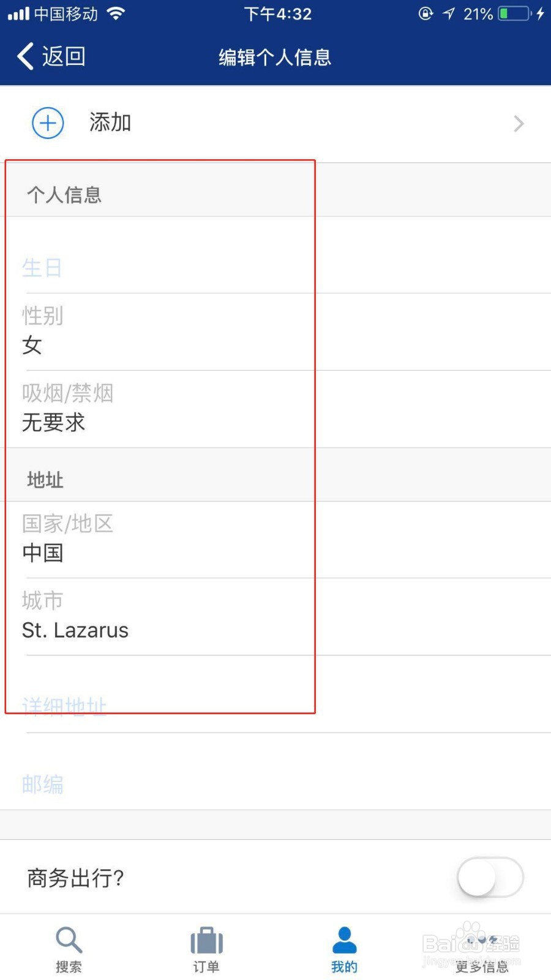Toggle the business travel switch
Image resolution: width=551 pixels, height=980 pixels.
[490, 877]
